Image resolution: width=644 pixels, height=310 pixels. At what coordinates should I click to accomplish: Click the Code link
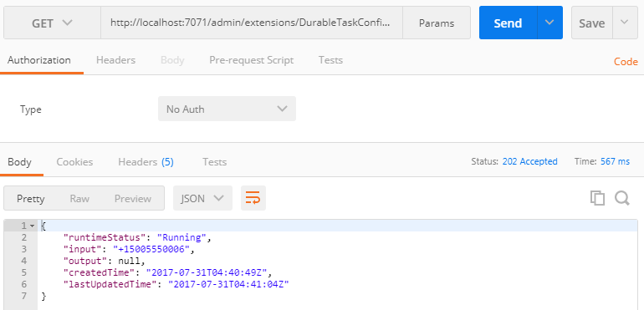(x=626, y=62)
